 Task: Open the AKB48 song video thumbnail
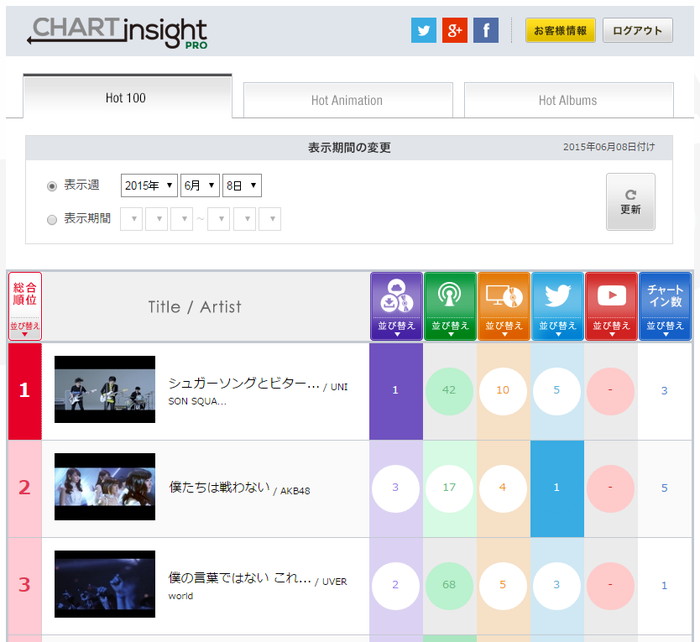click(x=105, y=487)
